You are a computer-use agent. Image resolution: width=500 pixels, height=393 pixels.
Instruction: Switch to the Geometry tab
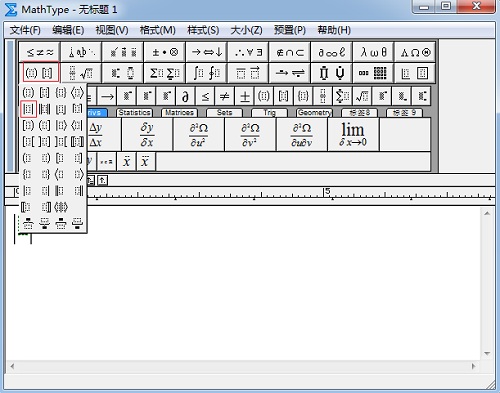(x=314, y=113)
